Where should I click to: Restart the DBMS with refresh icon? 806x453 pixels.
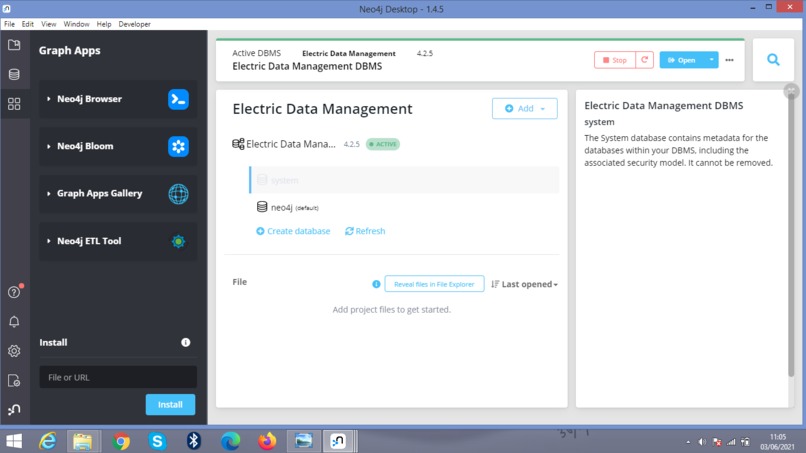[645, 60]
